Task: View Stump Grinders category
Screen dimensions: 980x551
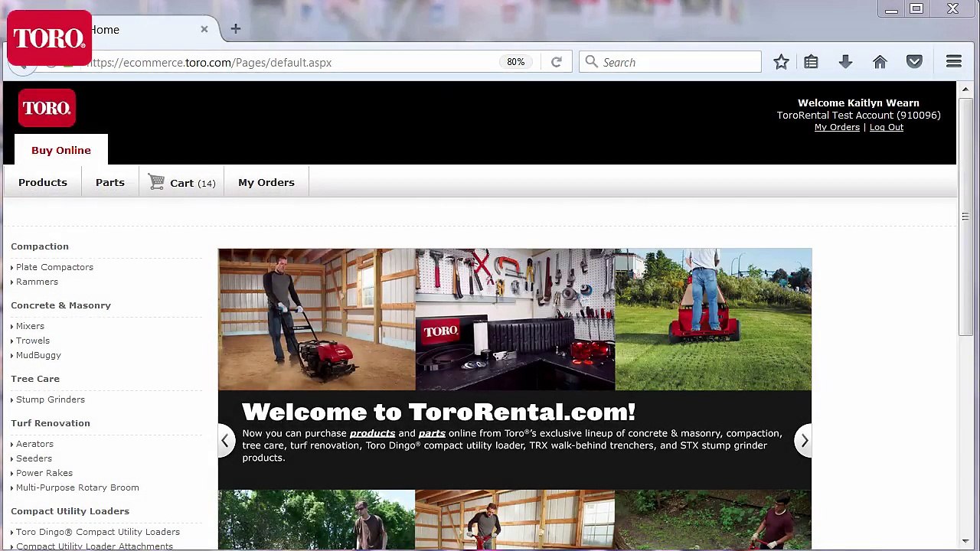Action: click(51, 399)
